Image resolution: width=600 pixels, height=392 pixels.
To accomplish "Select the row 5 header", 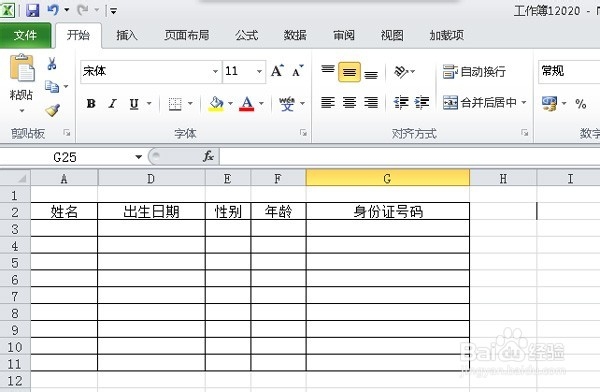I will [15, 263].
